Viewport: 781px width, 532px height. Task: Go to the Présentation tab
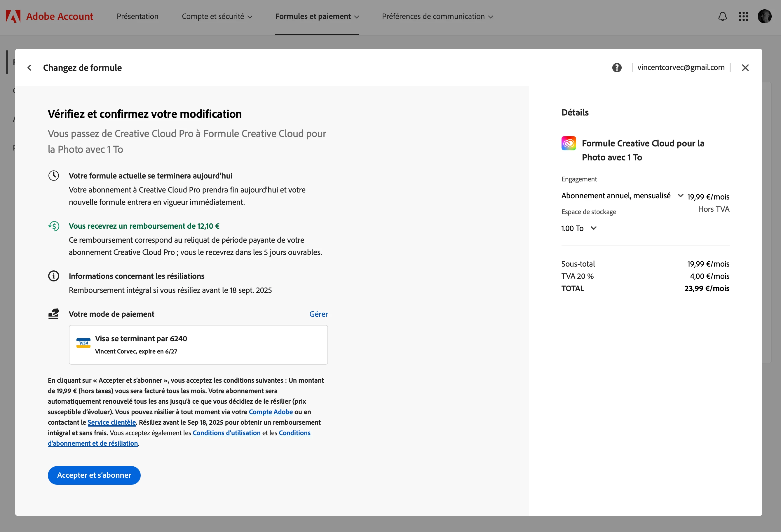(x=137, y=16)
